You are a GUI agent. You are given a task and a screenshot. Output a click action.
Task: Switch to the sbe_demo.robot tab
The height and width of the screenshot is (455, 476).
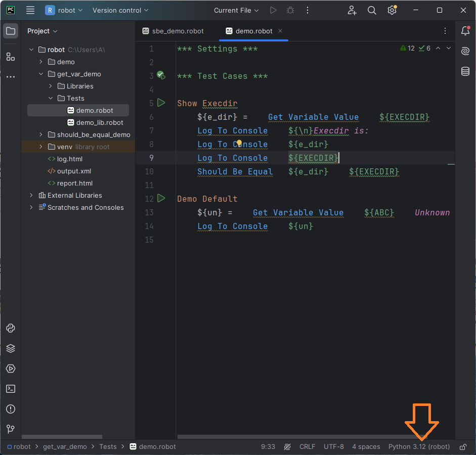[x=173, y=31]
